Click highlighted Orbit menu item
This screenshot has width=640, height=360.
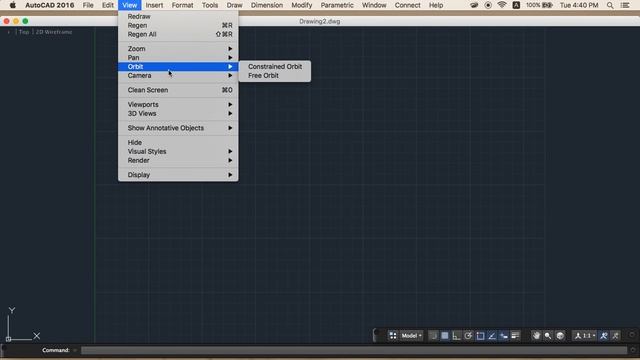(178, 67)
